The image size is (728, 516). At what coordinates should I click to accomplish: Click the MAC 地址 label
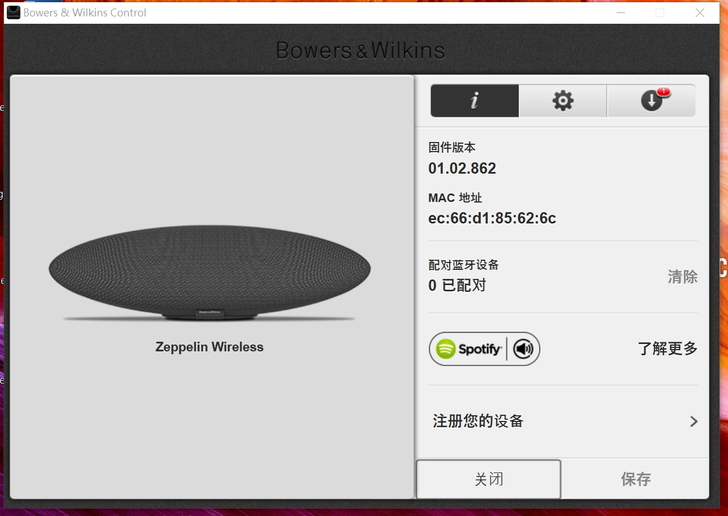(455, 198)
